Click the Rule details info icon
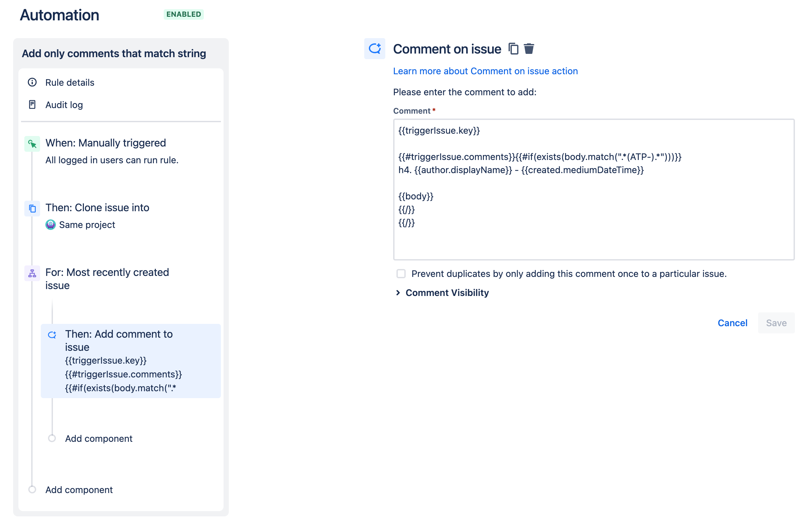 (x=32, y=82)
